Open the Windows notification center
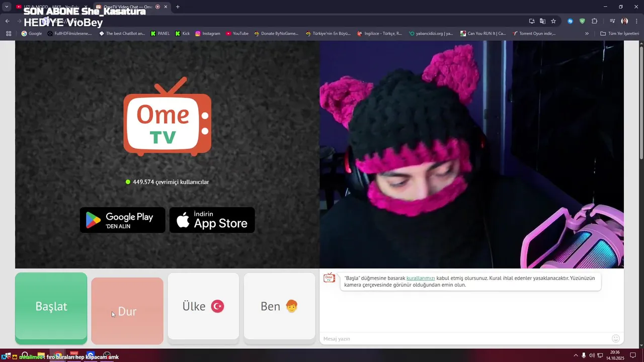Image resolution: width=644 pixels, height=362 pixels. pyautogui.click(x=633, y=355)
